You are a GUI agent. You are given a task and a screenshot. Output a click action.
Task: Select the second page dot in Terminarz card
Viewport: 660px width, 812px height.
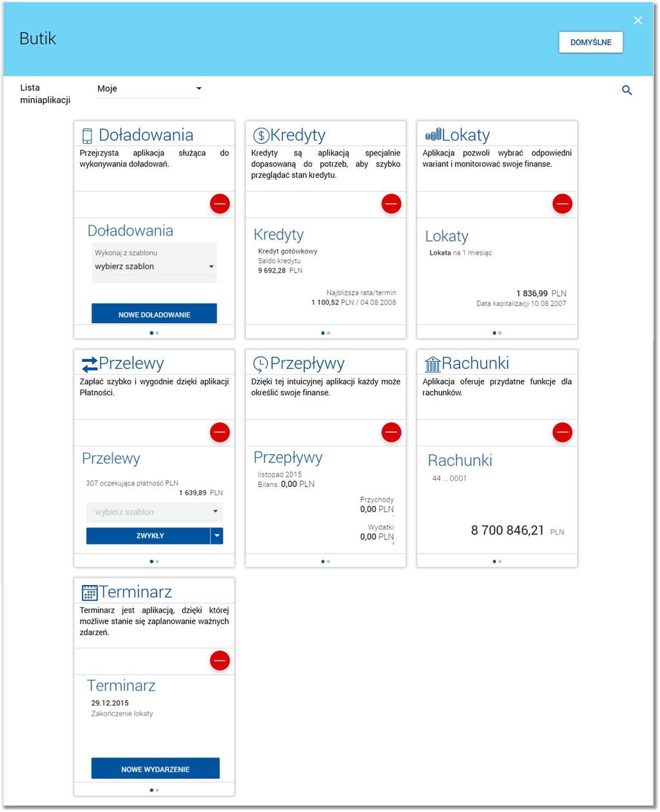coord(157,790)
